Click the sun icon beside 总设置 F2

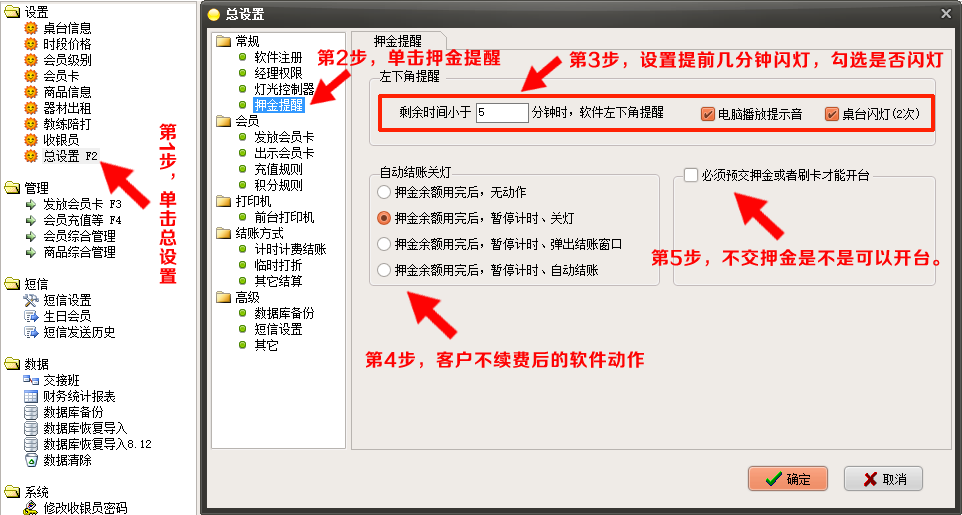point(30,155)
